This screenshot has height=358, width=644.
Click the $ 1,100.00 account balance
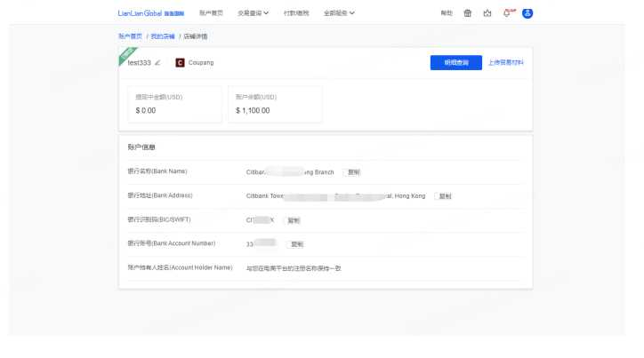coord(253,111)
